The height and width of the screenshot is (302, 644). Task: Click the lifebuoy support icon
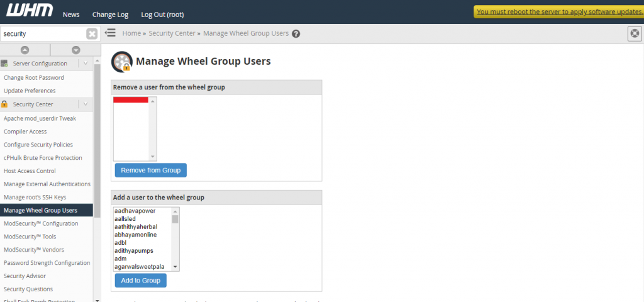pyautogui.click(x=635, y=34)
